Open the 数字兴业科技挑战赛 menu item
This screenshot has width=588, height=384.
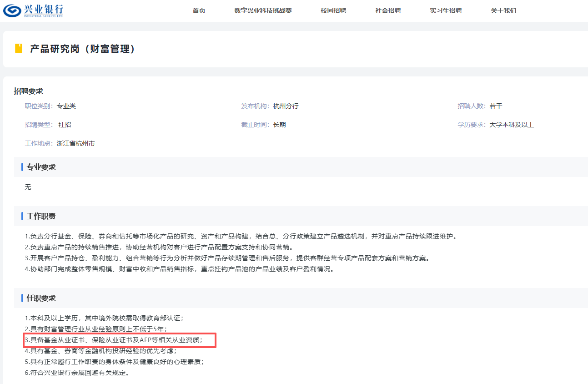[263, 10]
